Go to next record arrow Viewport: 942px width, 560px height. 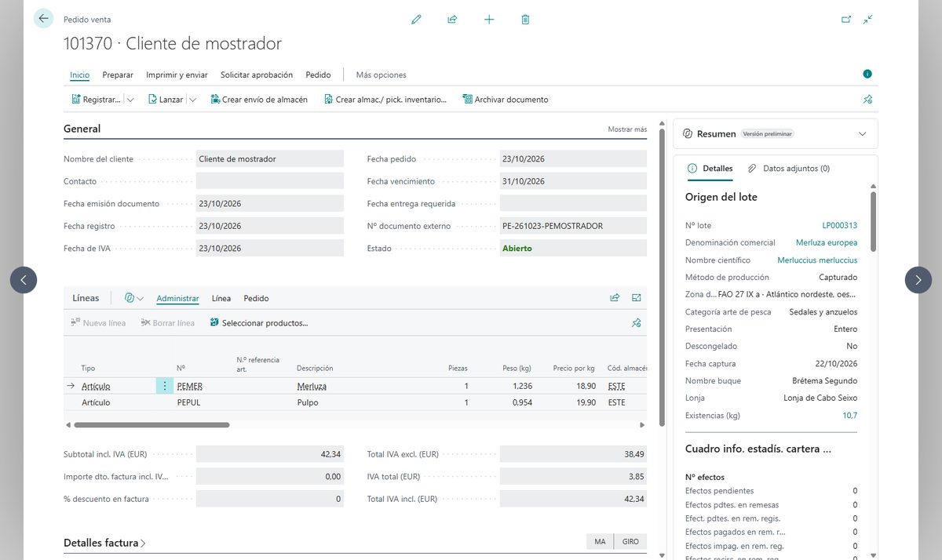[x=918, y=280]
